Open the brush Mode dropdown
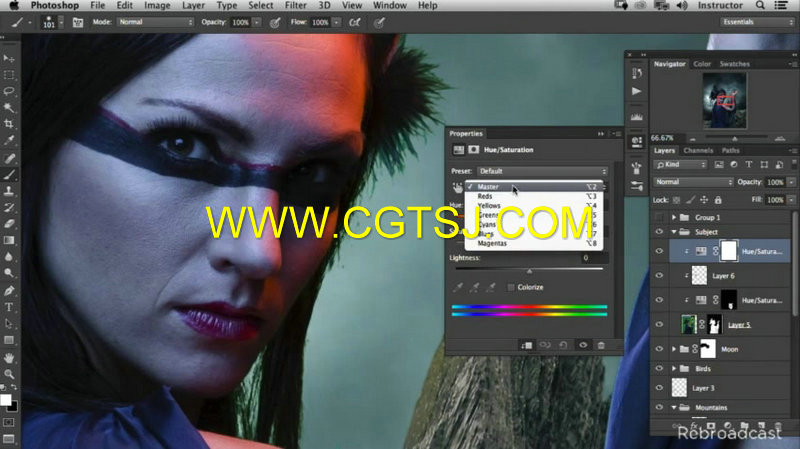The width and height of the screenshot is (800, 449). pyautogui.click(x=156, y=22)
